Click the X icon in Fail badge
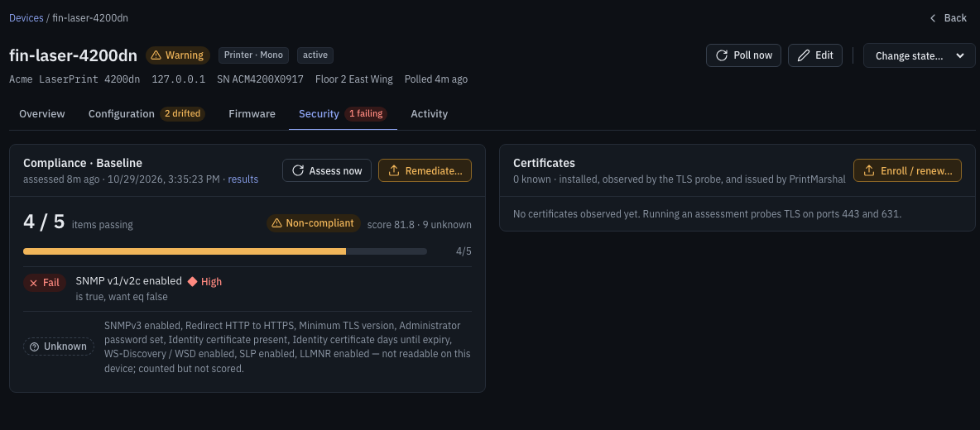 (x=34, y=283)
